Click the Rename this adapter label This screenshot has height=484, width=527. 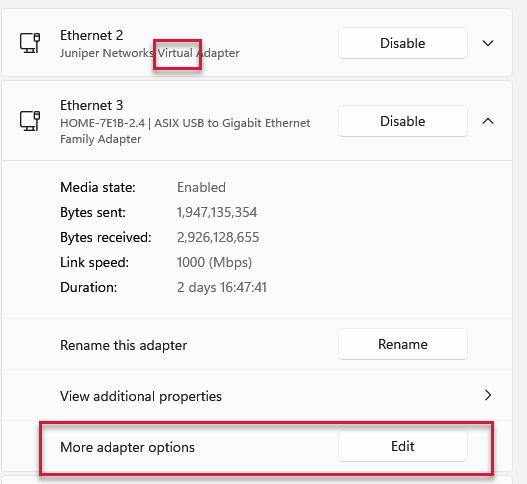[x=123, y=345]
